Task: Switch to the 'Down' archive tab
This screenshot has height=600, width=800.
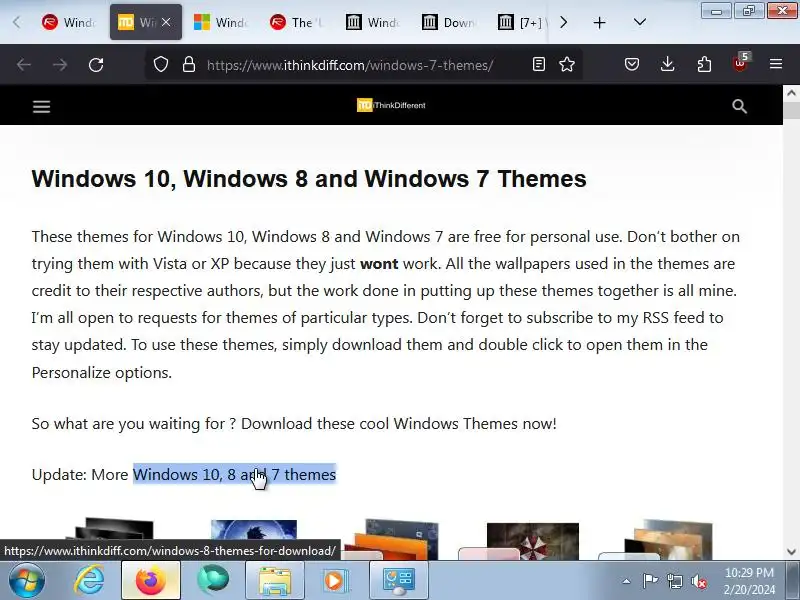Action: coord(449,22)
